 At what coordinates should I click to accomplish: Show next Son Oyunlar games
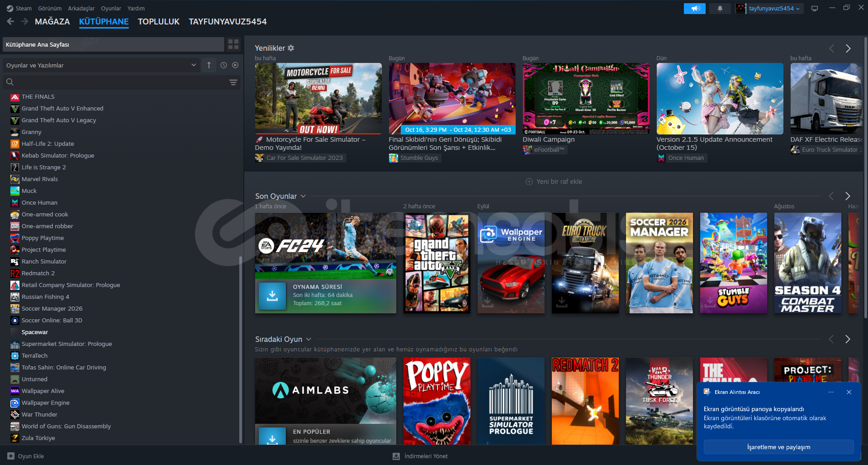pos(848,196)
